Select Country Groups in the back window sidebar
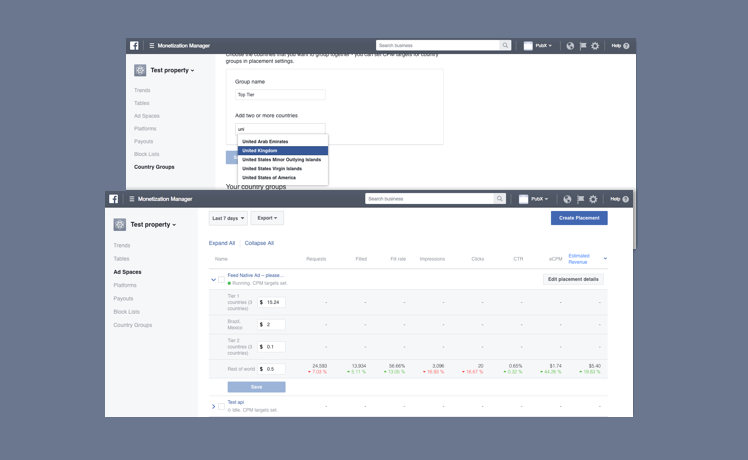This screenshot has height=460, width=748. coord(154,167)
